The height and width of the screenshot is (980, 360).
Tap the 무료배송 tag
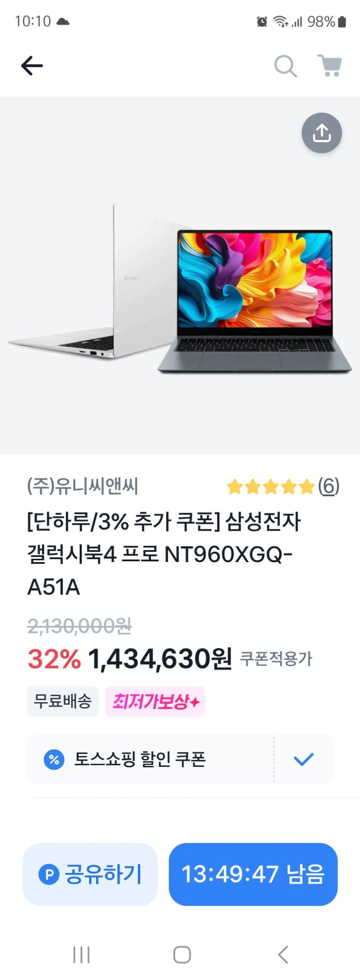tap(63, 701)
